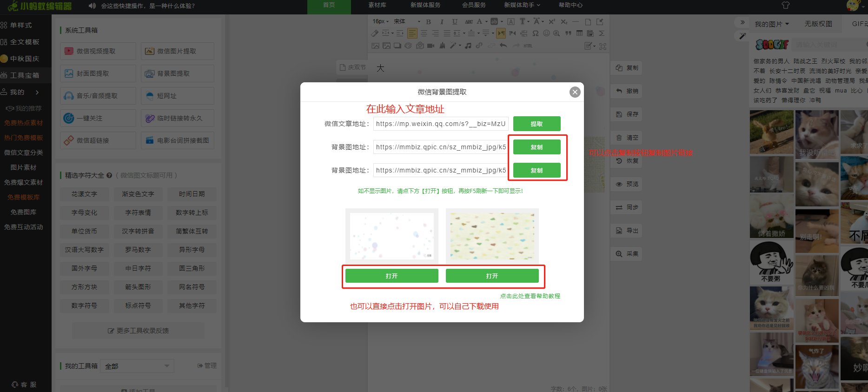Open the 帮助中心 menu
This screenshot has height=392, width=868.
click(570, 5)
